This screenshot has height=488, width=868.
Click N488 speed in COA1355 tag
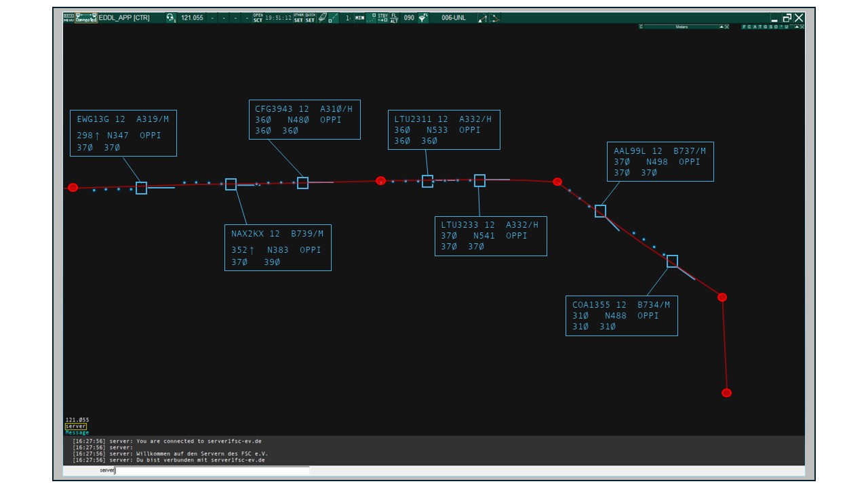pyautogui.click(x=616, y=316)
